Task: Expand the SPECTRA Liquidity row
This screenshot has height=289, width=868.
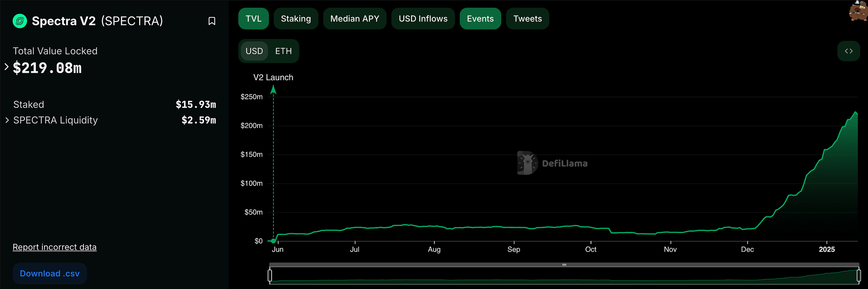Action: pos(7,120)
